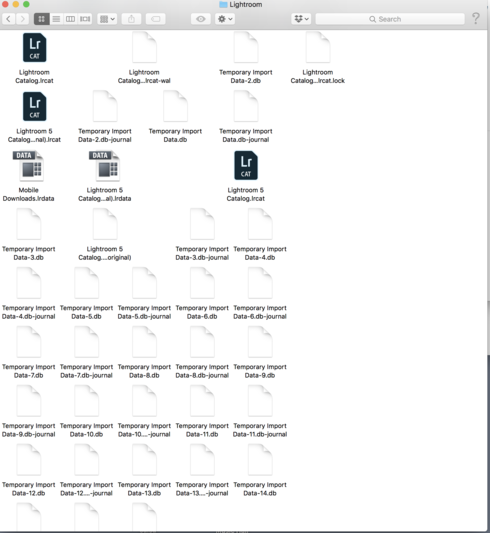Viewport: 490px width, 533px height.
Task: Go back with the Finder back arrow
Action: pyautogui.click(x=8, y=19)
